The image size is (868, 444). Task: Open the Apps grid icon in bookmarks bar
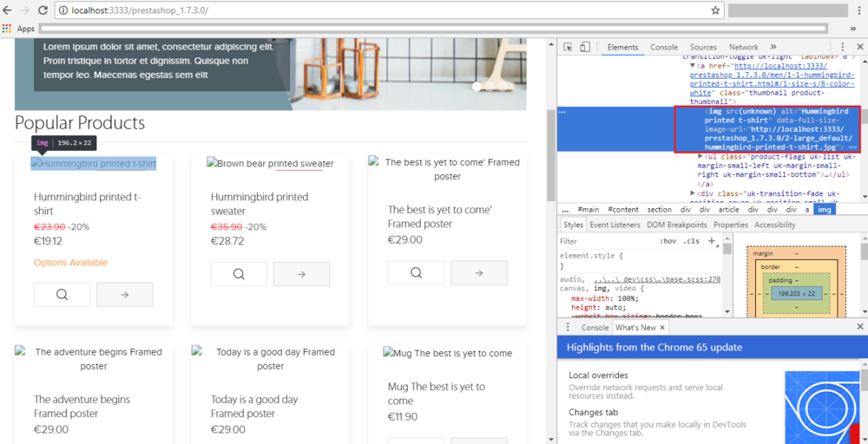click(7, 29)
